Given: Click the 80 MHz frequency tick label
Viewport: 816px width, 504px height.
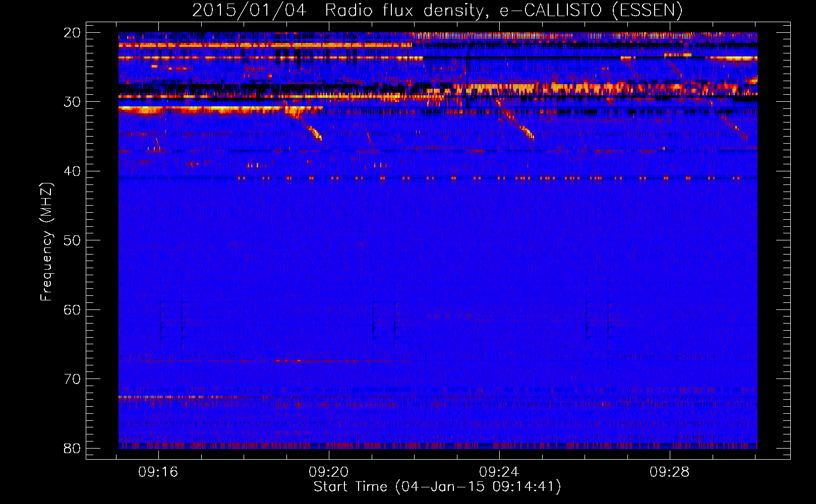Looking at the screenshot, I should click(72, 448).
